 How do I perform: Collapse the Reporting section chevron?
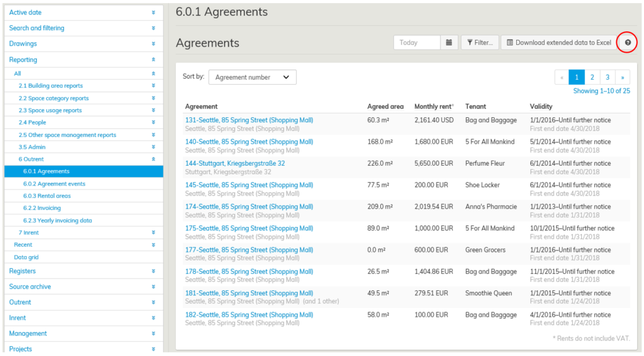click(153, 60)
